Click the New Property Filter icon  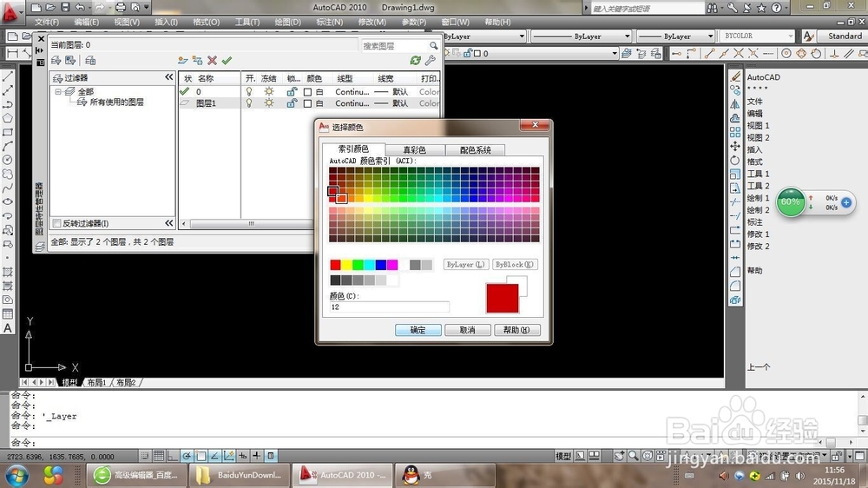pos(56,61)
